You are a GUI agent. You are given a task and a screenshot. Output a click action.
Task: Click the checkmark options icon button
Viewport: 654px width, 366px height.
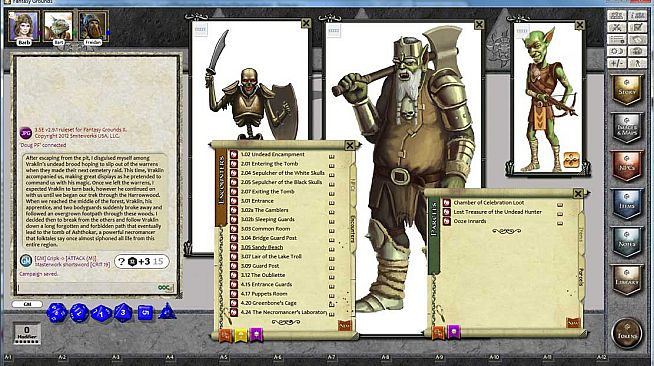(x=637, y=28)
